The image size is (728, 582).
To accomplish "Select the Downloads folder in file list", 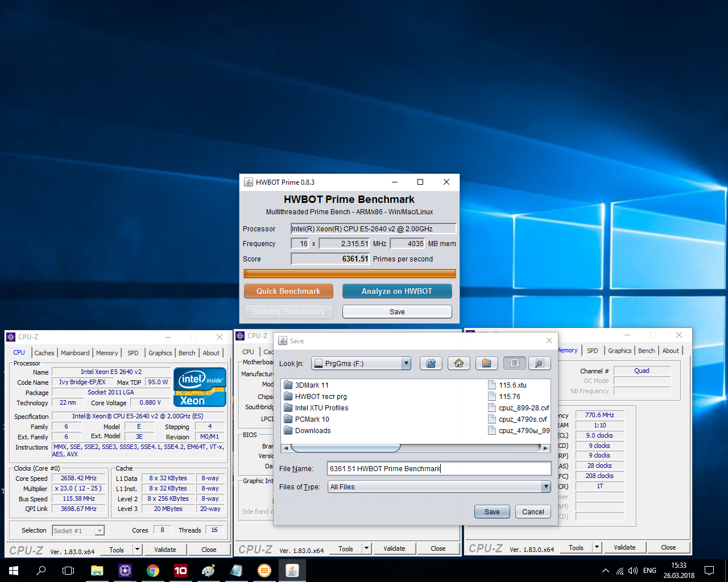I will tap(307, 430).
